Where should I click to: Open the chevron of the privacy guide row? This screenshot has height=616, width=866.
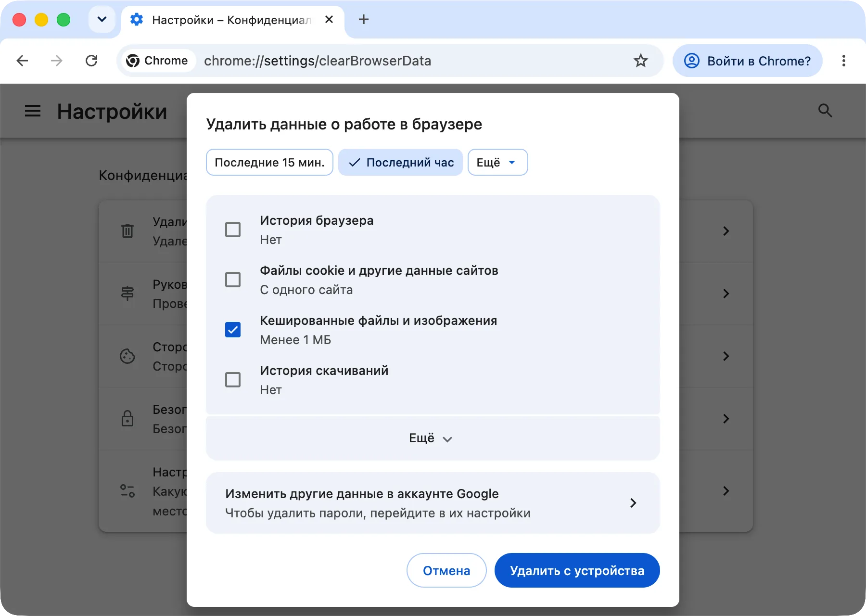pos(726,294)
